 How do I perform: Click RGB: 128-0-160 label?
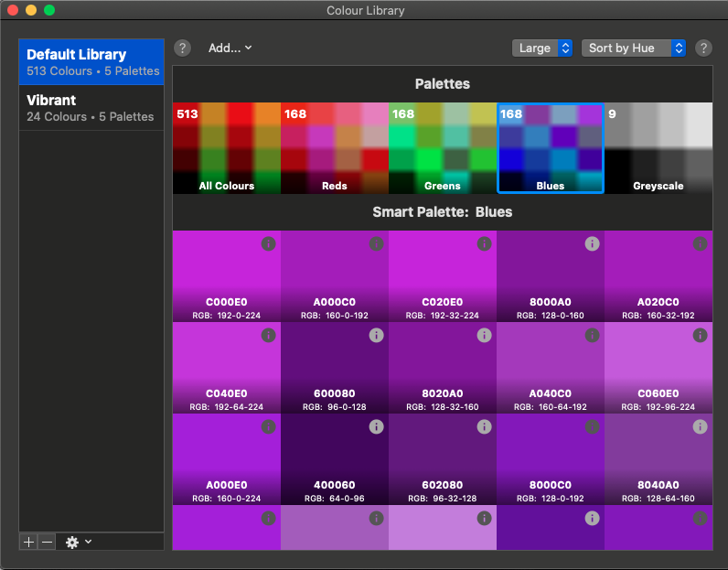click(551, 316)
